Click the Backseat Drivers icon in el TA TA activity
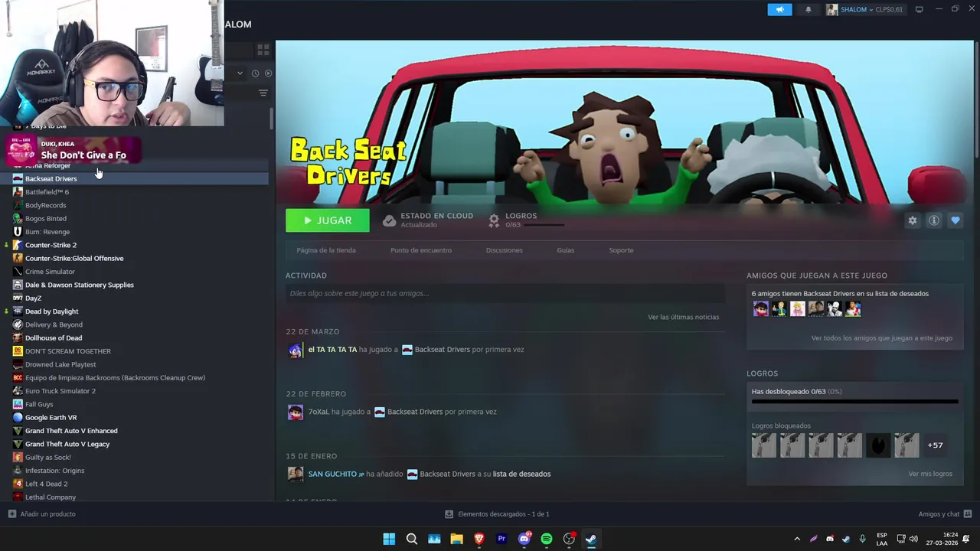The width and height of the screenshot is (980, 551). [x=407, y=350]
